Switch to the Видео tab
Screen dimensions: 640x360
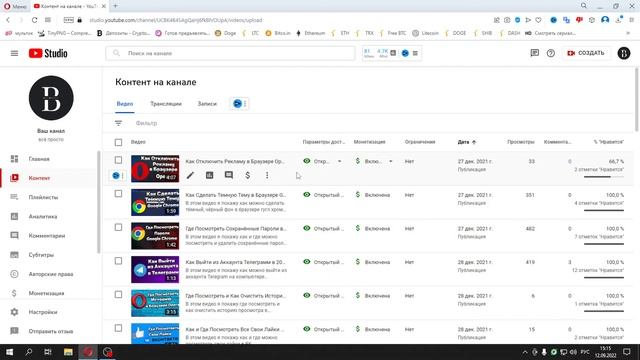click(125, 104)
